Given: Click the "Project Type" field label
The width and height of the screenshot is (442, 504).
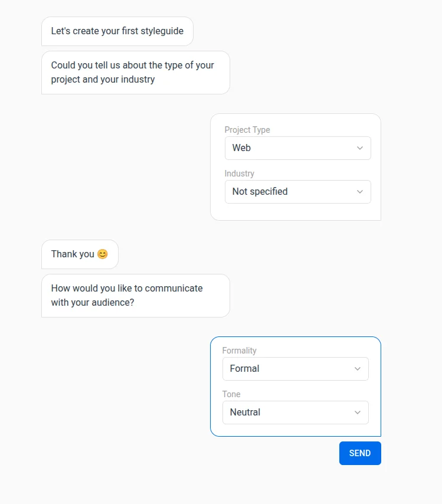Looking at the screenshot, I should (247, 130).
